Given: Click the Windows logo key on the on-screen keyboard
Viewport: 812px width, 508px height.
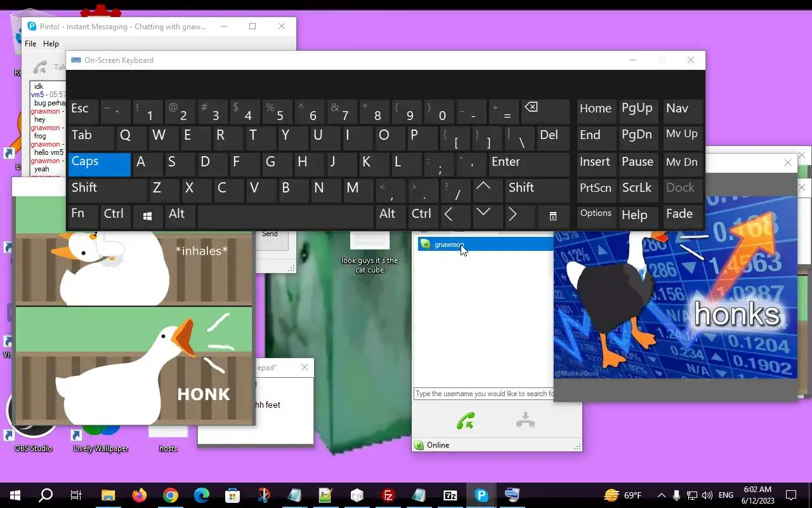Looking at the screenshot, I should click(x=147, y=217).
